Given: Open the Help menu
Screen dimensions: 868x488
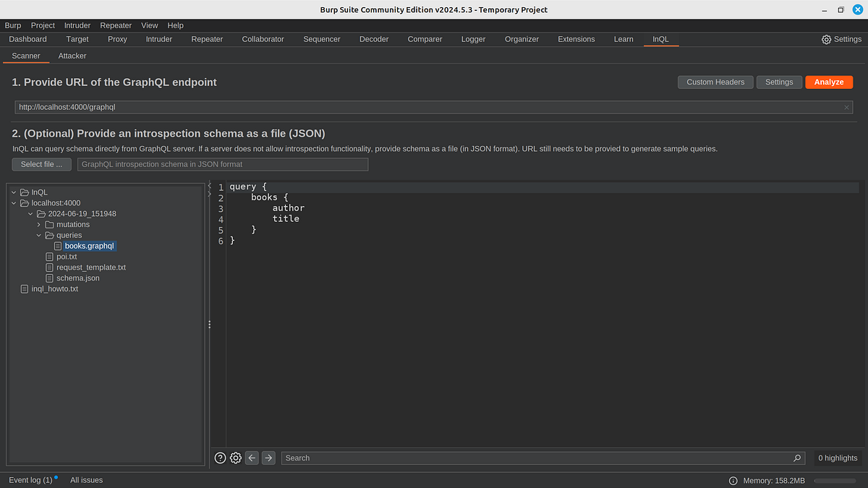Looking at the screenshot, I should [x=175, y=25].
